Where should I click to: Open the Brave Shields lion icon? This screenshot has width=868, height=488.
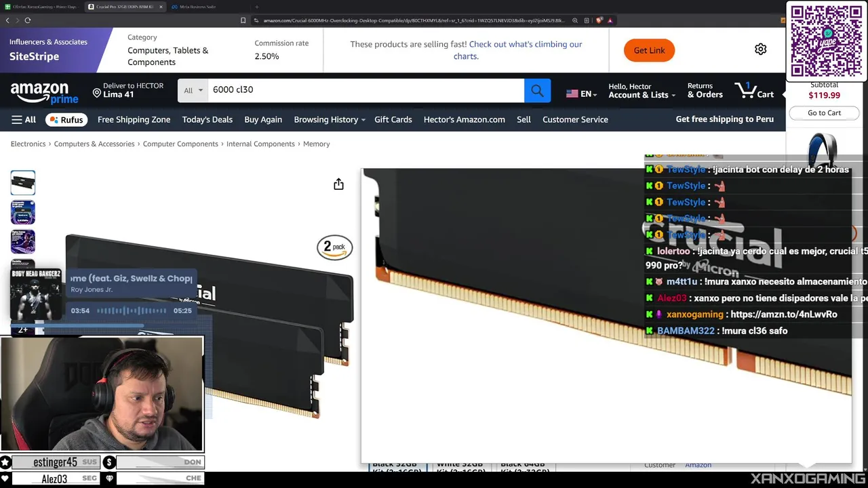coord(599,20)
